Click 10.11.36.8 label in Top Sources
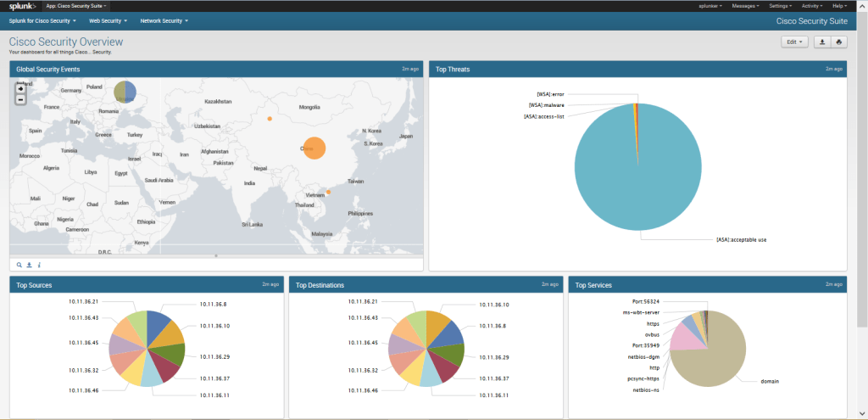 (213, 305)
